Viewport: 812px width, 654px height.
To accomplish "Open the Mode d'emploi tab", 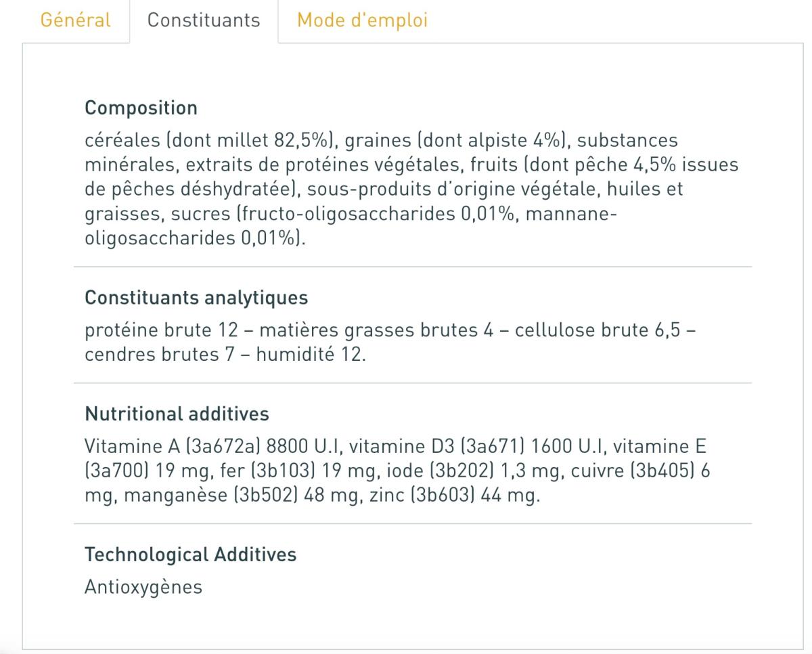I will pyautogui.click(x=362, y=20).
